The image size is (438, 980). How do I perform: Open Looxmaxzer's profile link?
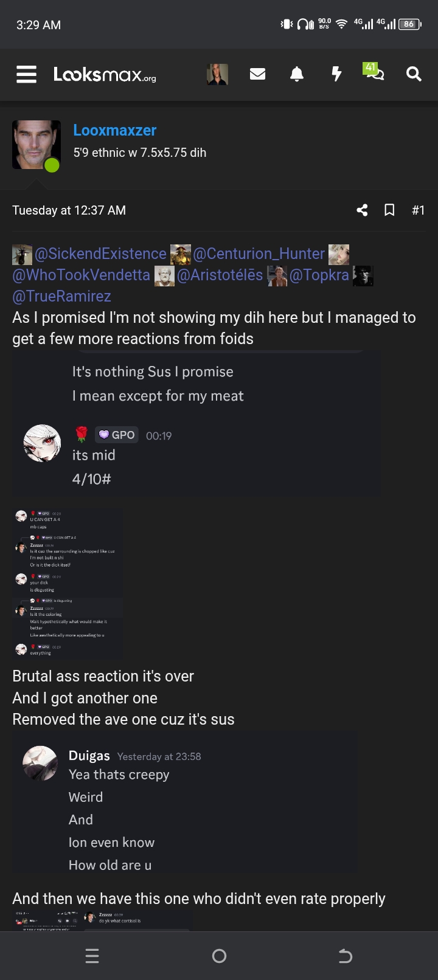coord(115,130)
